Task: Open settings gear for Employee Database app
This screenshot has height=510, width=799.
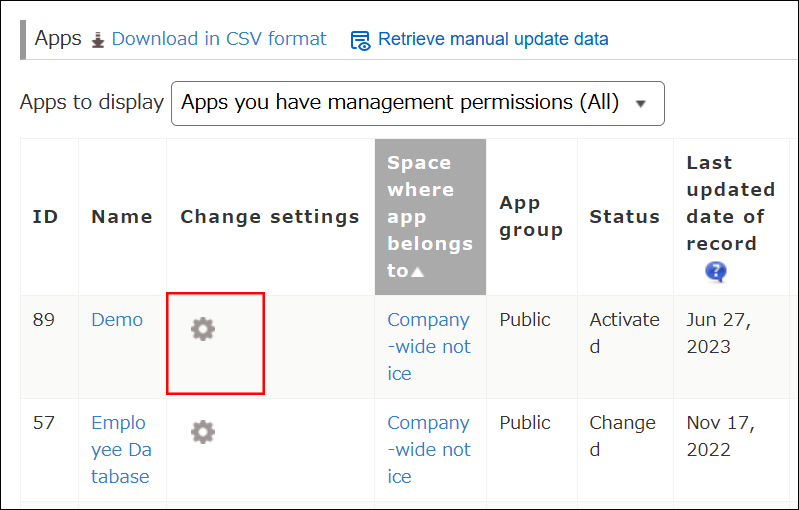Action: pos(203,432)
